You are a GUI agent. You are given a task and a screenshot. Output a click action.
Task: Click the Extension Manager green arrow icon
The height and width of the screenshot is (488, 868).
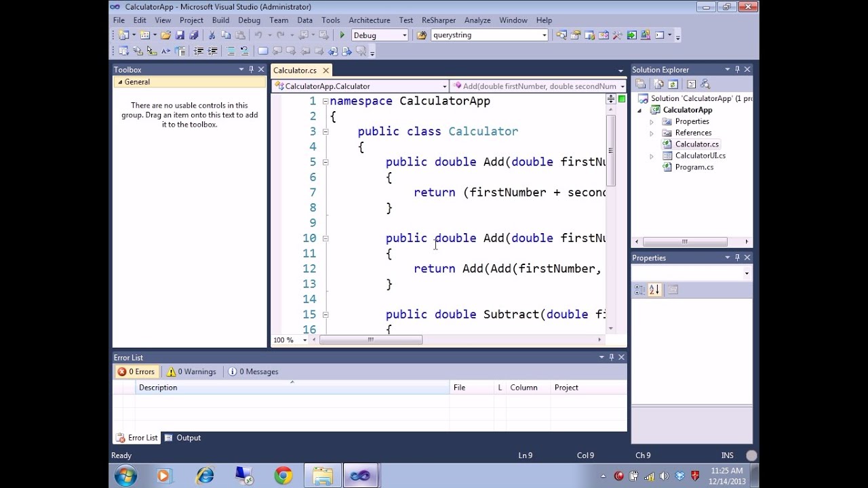(x=632, y=35)
